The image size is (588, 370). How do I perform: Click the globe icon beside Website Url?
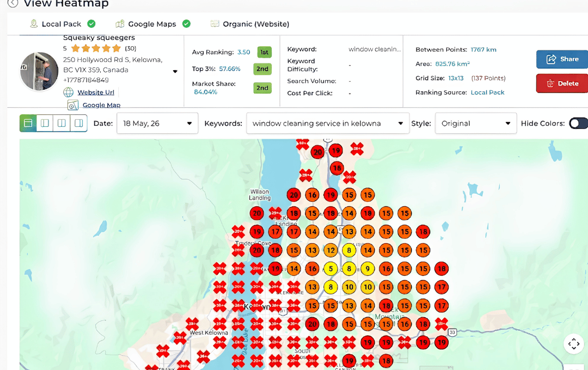click(68, 92)
